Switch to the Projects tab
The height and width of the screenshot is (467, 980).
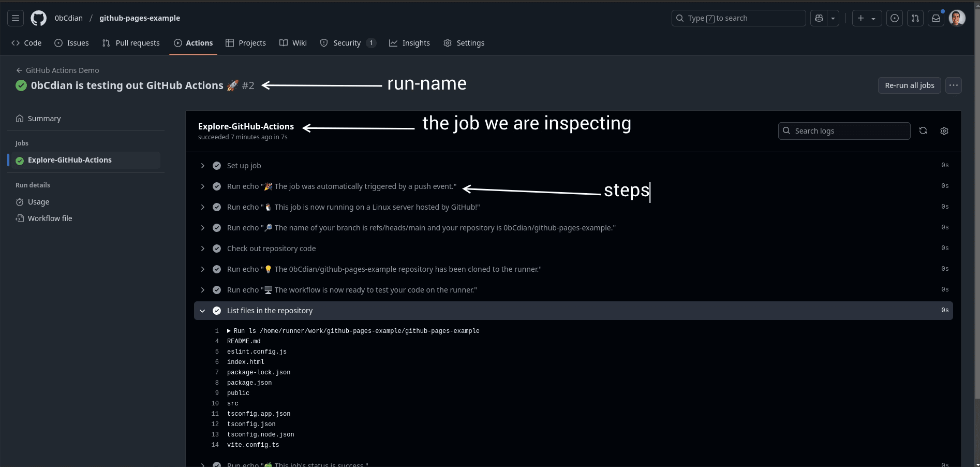(246, 43)
